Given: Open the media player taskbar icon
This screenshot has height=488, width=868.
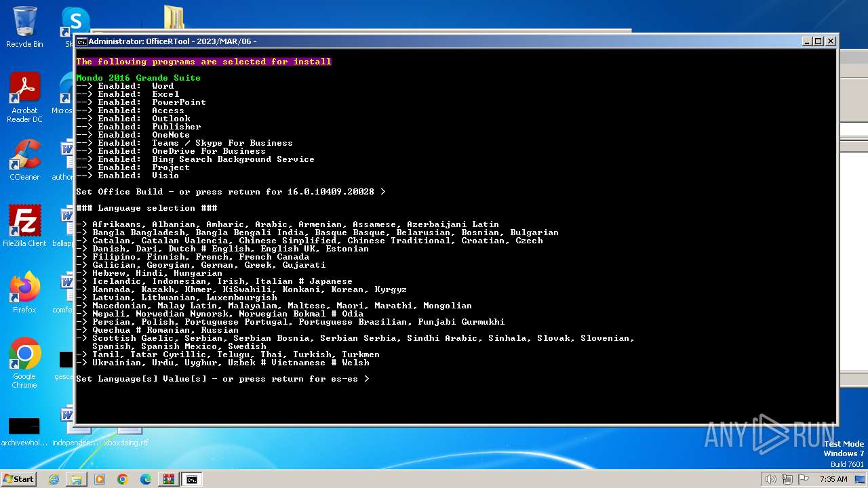Looking at the screenshot, I should coord(100,479).
